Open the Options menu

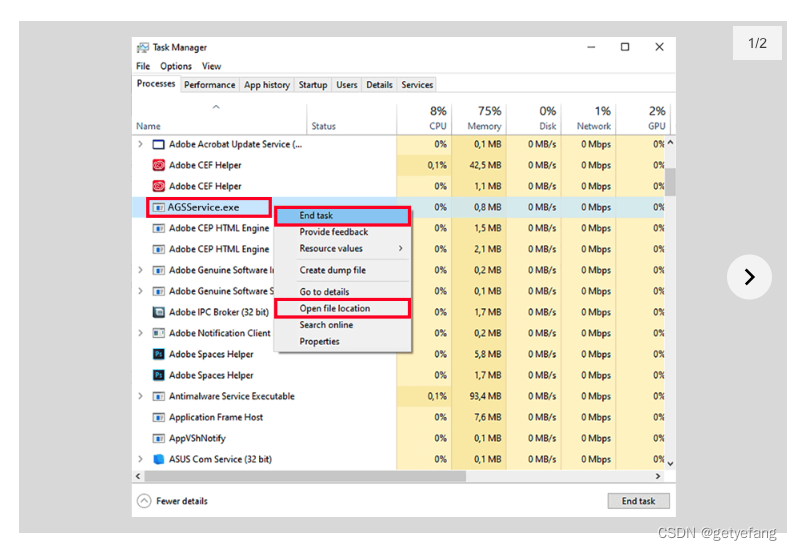(176, 66)
